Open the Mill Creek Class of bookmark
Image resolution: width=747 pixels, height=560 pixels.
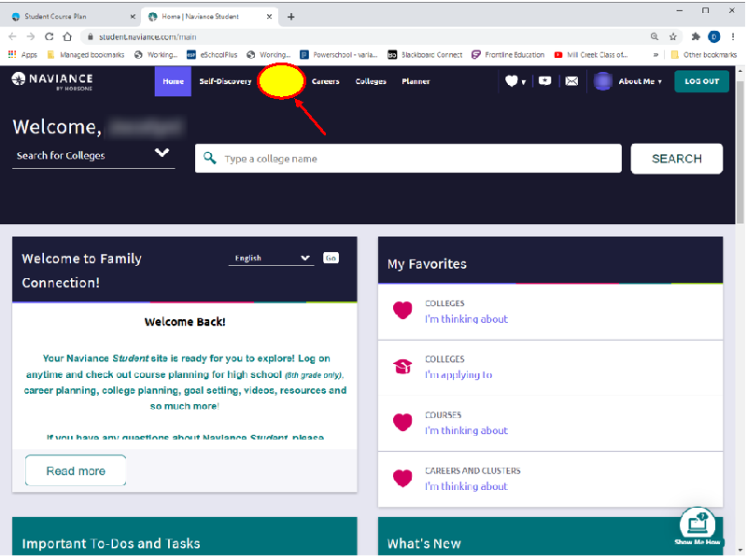point(591,55)
